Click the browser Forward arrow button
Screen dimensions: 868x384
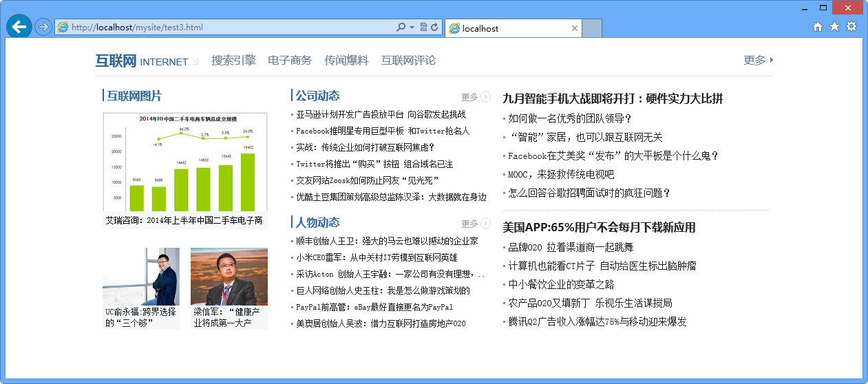pos(43,27)
